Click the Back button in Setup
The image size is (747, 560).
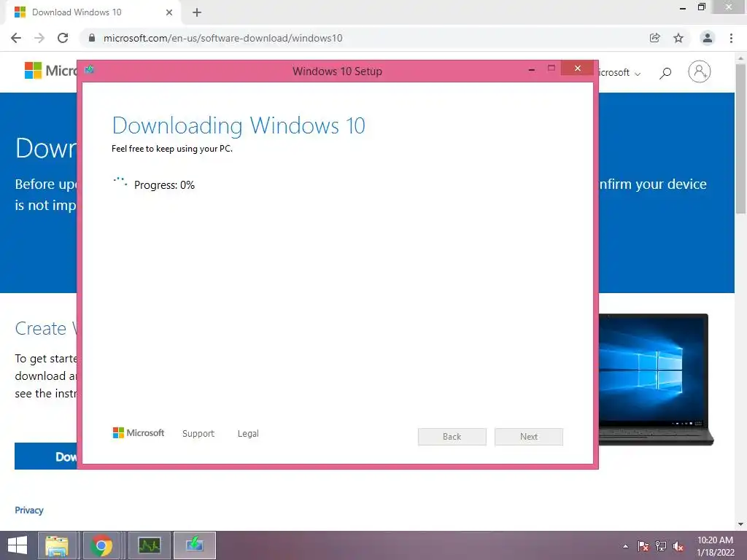click(x=452, y=437)
